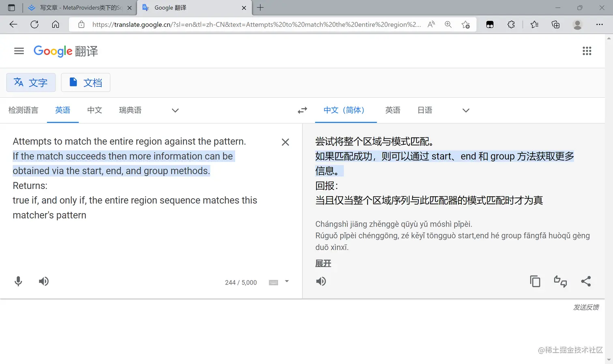Screen dimensions: 613x364
Task: Select 日语 as target language
Action: tap(425, 110)
